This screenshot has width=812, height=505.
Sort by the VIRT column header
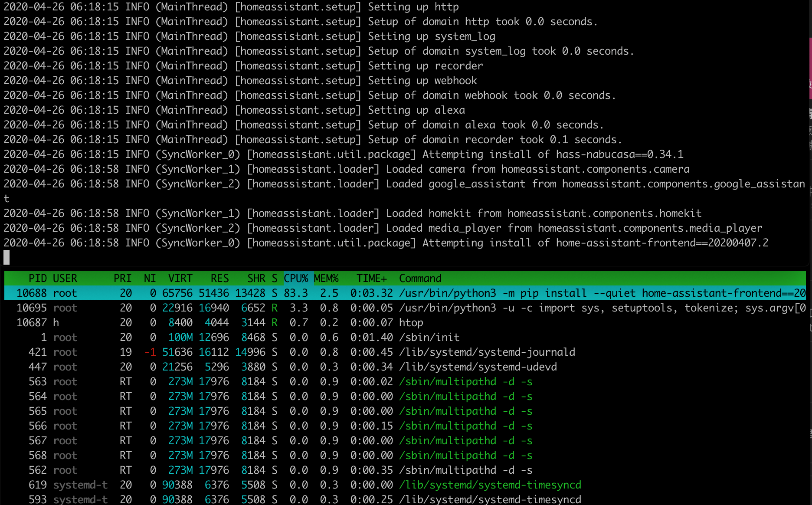tap(180, 278)
